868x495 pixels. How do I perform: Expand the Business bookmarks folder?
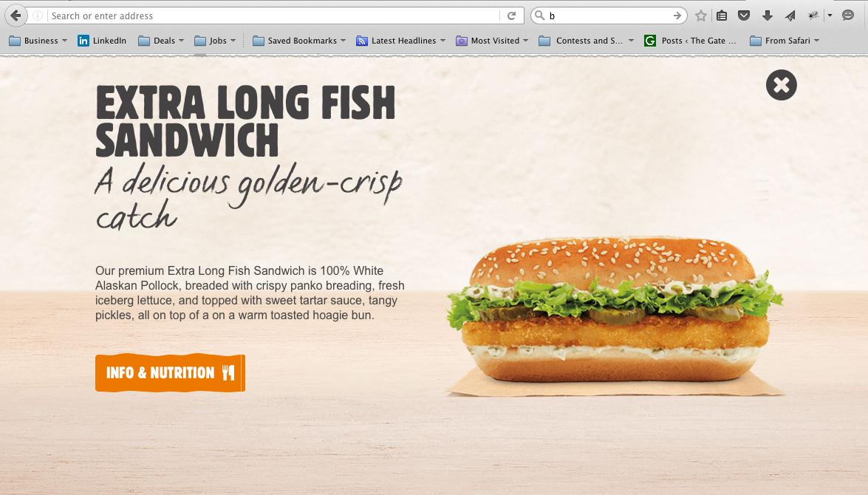pos(38,41)
